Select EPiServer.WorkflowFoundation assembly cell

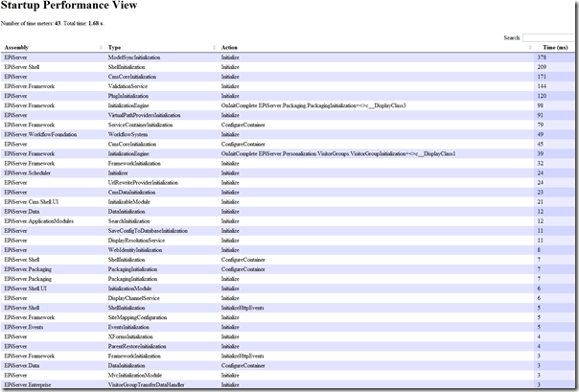(x=40, y=134)
